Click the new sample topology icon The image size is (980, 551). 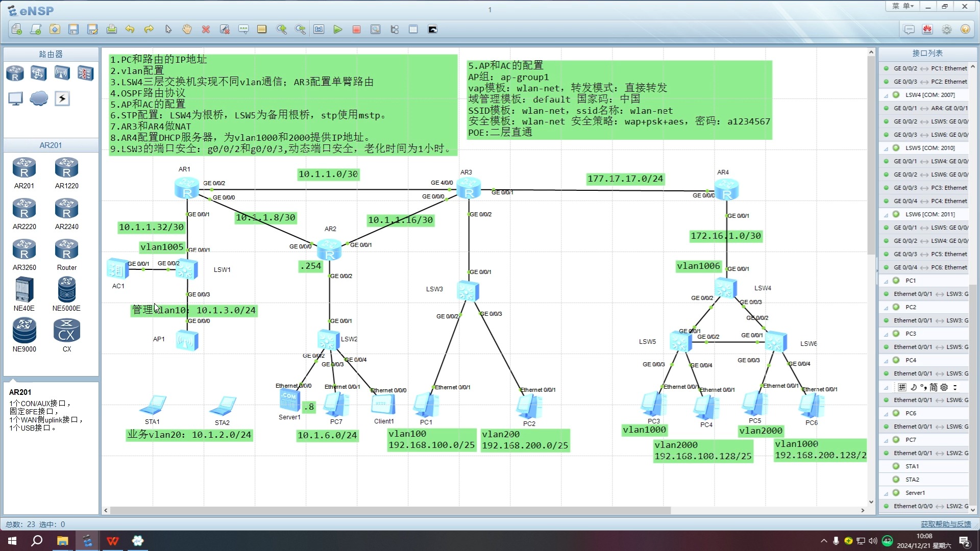click(36, 29)
